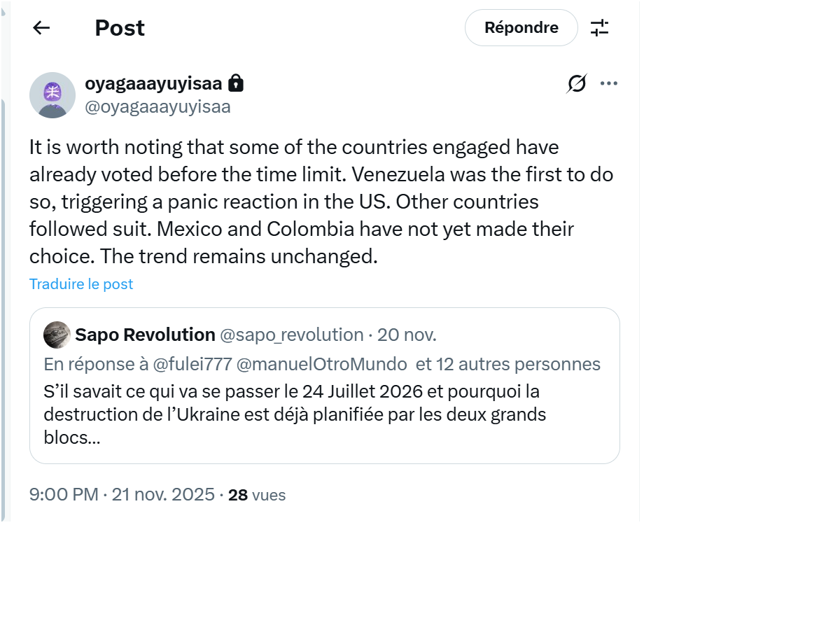Open the reply filter sliders icon
Image resolution: width=840 pixels, height=630 pixels.
click(x=600, y=28)
